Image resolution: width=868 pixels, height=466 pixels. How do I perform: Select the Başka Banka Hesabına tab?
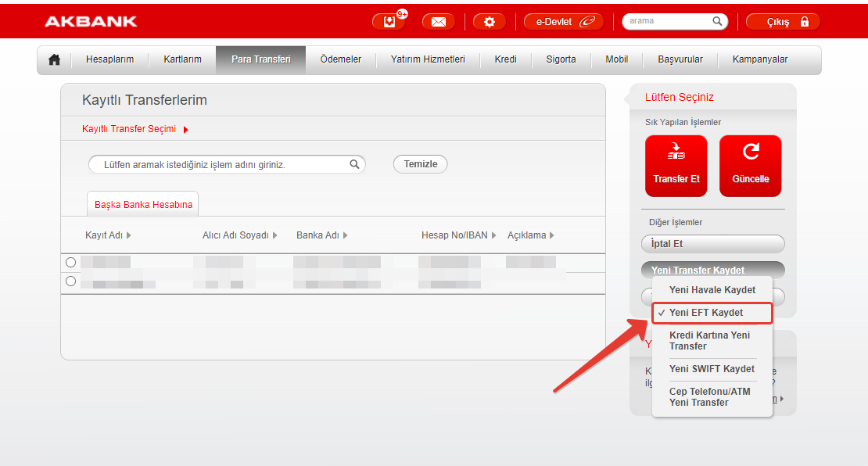143,204
